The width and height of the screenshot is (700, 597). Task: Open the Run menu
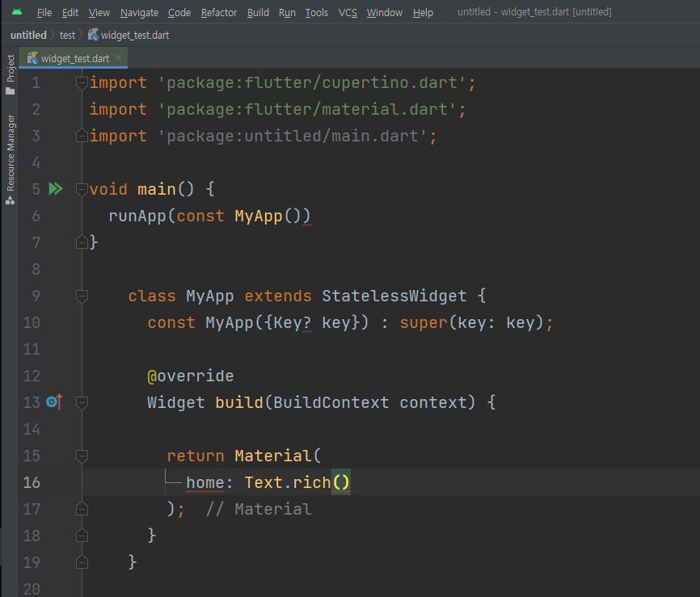(x=287, y=12)
